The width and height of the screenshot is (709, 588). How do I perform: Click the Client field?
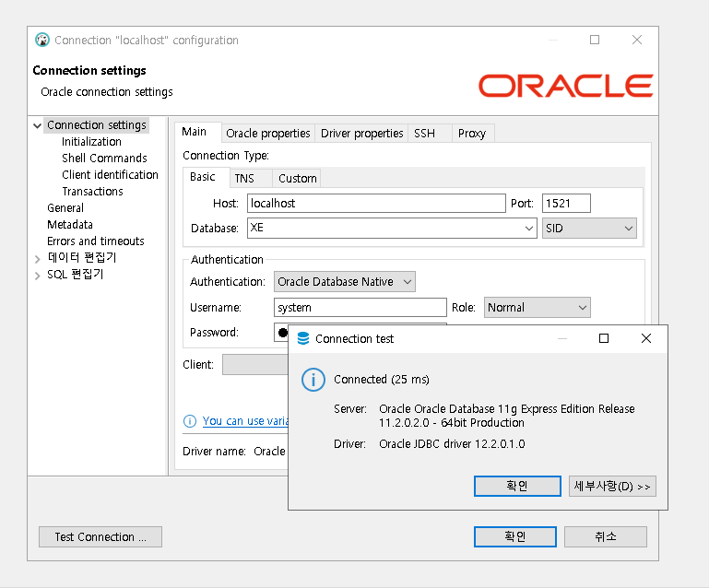click(255, 365)
